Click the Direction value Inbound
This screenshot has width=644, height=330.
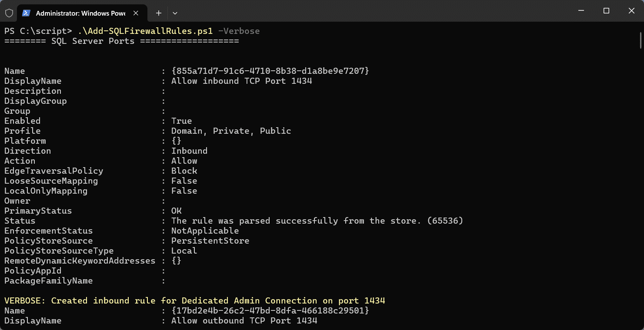(190, 151)
